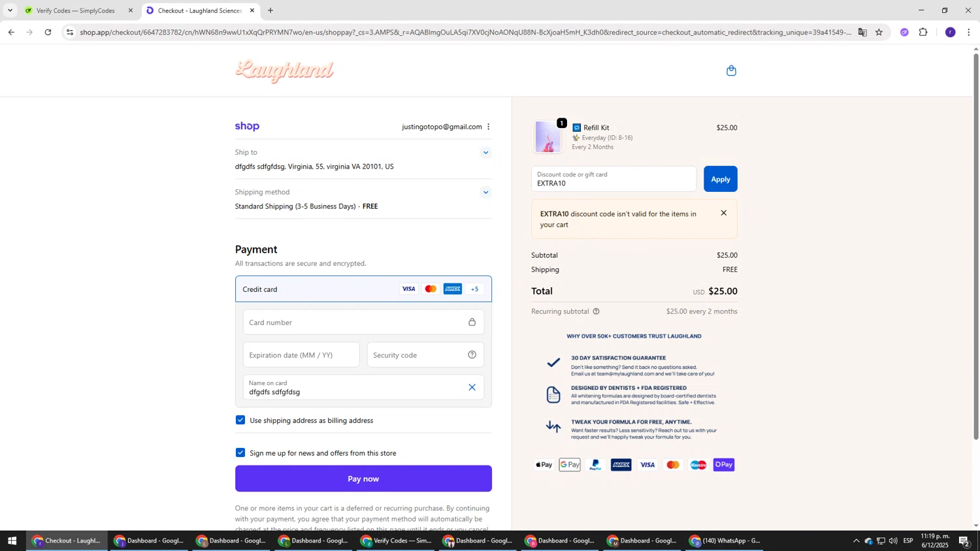Open Verify Codes taskbar window
980x551 pixels.
[x=396, y=541]
